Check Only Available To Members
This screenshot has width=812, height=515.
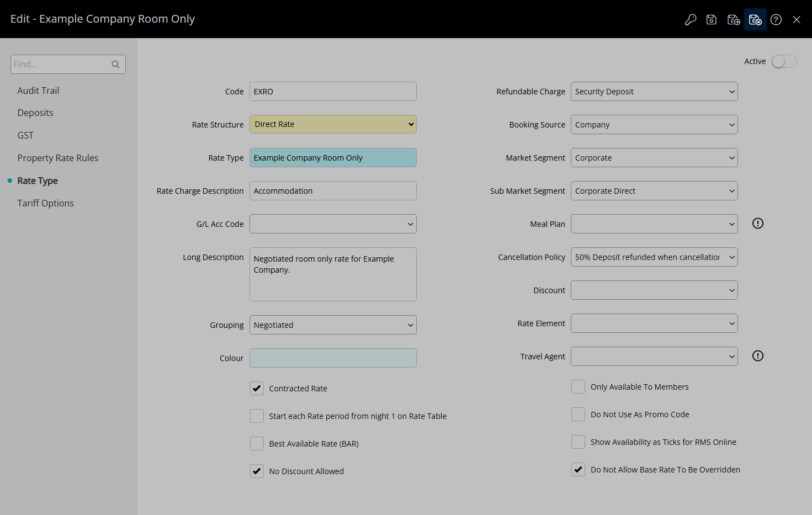578,387
